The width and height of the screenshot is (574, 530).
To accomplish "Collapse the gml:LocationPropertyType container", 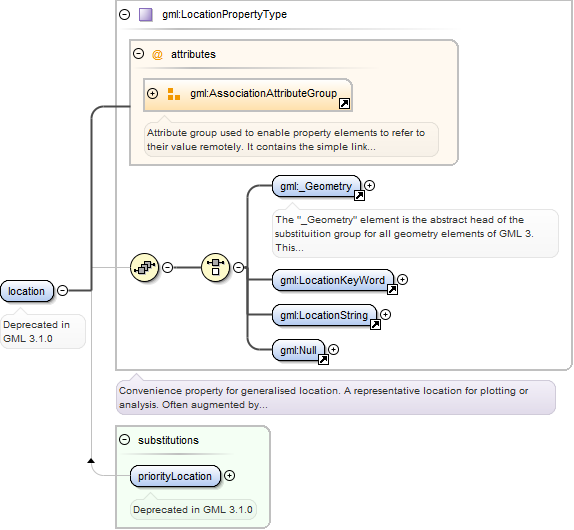I will pyautogui.click(x=124, y=15).
